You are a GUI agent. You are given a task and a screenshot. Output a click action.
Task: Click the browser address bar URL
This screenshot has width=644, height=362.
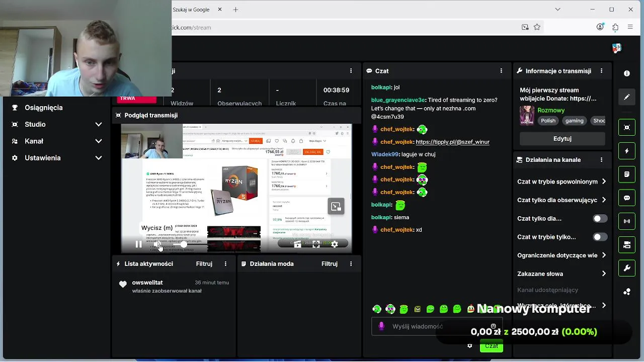pyautogui.click(x=191, y=27)
